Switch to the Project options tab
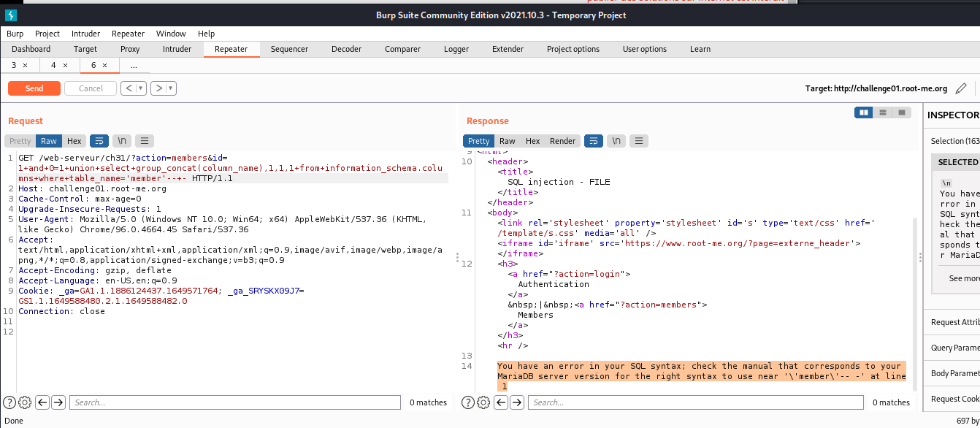Viewport: 980px width, 428px height. click(573, 49)
